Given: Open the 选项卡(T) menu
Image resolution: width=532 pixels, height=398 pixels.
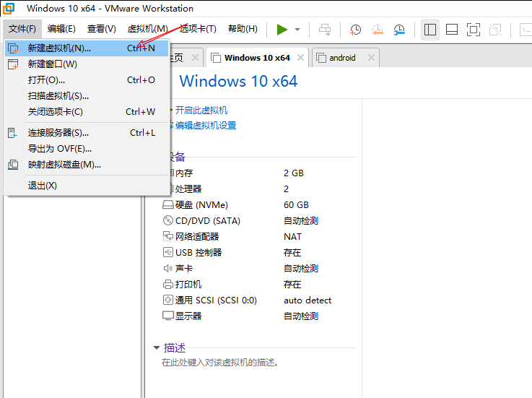Looking at the screenshot, I should click(198, 29).
